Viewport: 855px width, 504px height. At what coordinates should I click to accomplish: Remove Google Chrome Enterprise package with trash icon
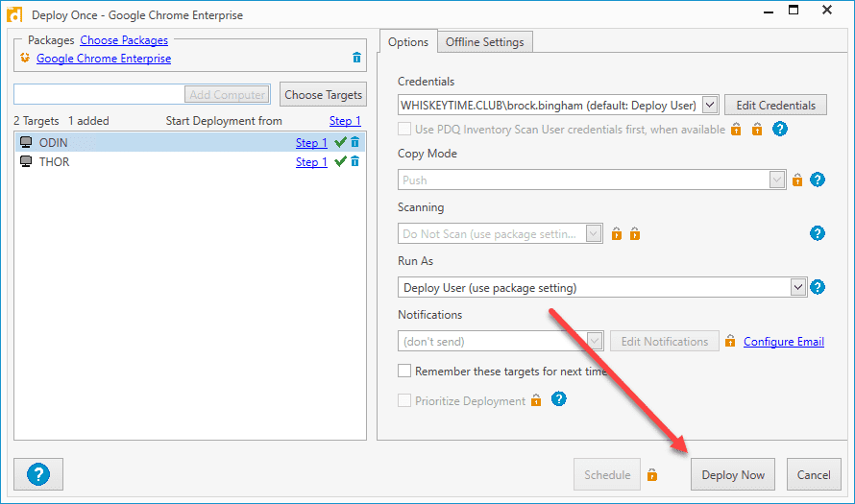pos(356,58)
